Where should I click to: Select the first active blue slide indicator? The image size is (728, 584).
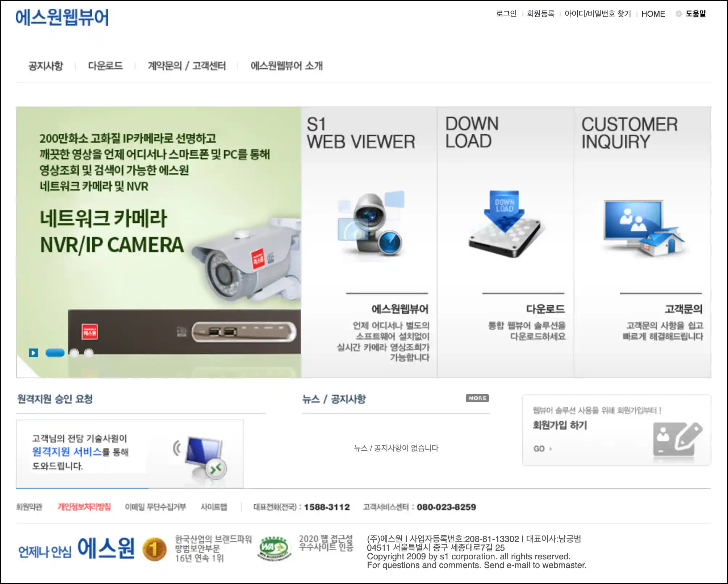[55, 353]
